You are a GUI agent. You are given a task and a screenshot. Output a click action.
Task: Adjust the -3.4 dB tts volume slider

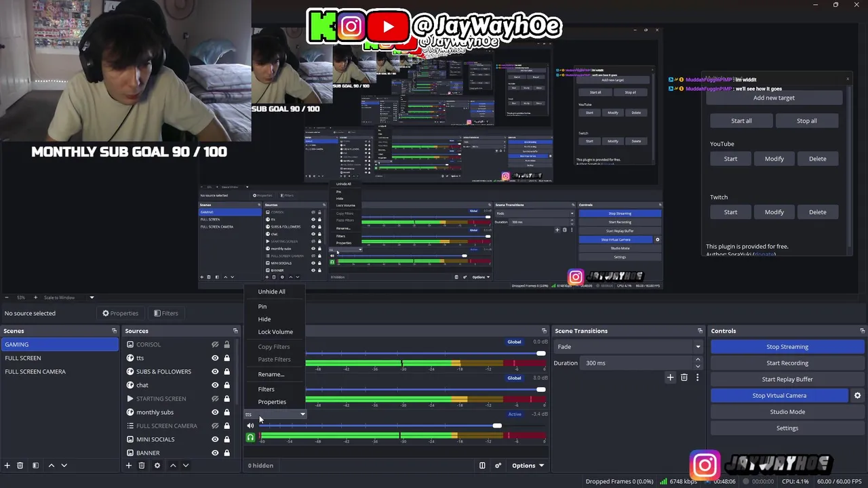[497, 426]
